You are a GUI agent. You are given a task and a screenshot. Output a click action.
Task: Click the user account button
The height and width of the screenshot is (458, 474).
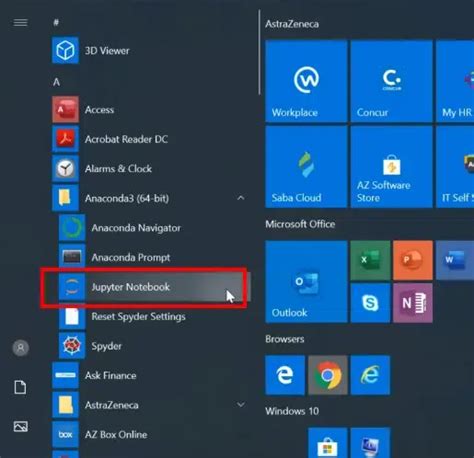click(x=21, y=348)
